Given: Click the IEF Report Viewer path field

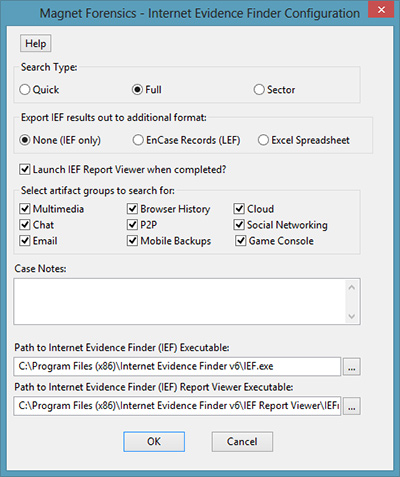Looking at the screenshot, I should click(x=177, y=406).
